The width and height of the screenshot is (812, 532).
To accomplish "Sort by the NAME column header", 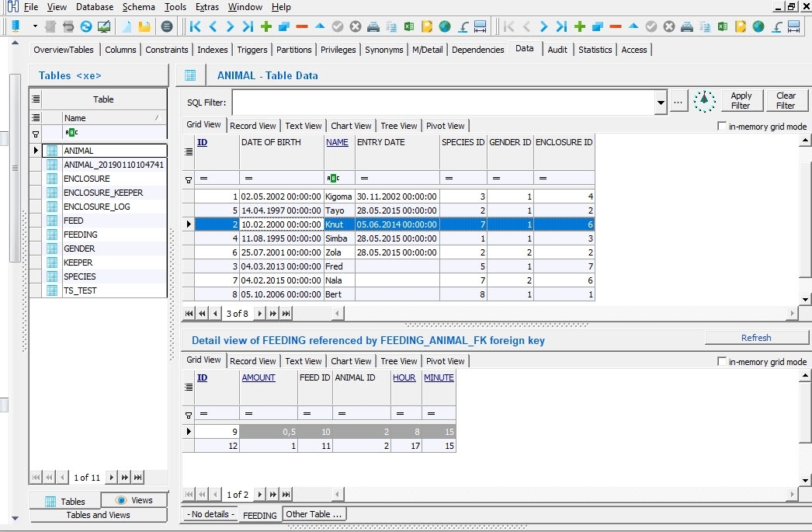I will pos(335,142).
